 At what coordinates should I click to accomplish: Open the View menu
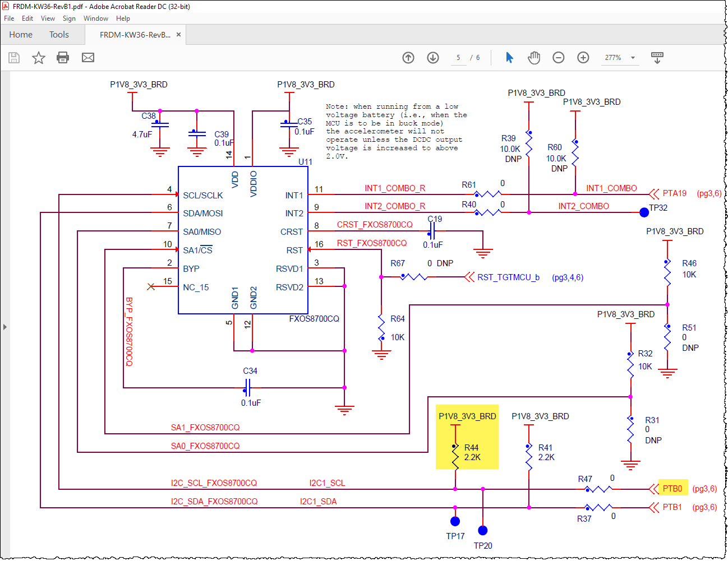coord(48,18)
